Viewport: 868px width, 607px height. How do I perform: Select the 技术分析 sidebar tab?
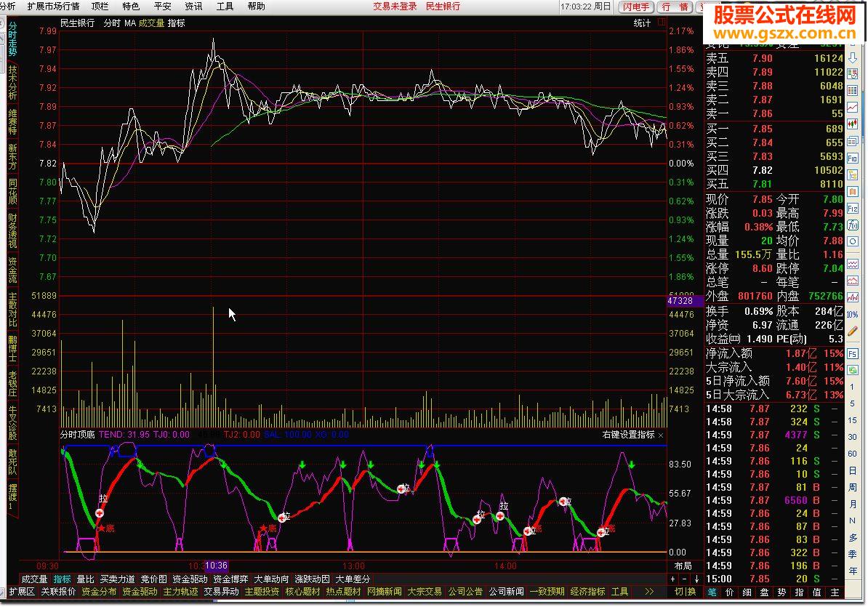12,82
